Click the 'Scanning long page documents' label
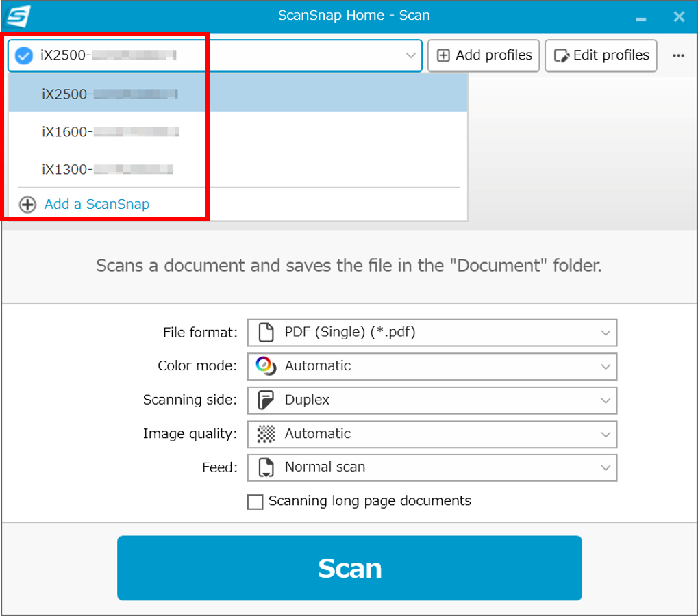 coord(369,501)
